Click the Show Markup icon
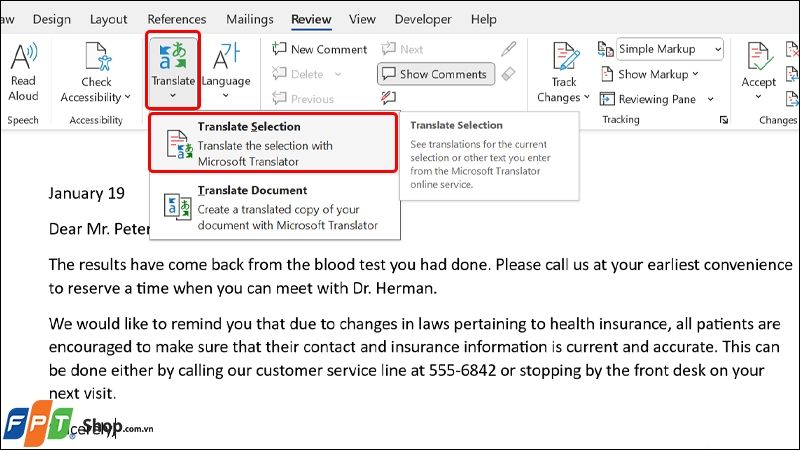Image resolution: width=800 pixels, height=450 pixels. (607, 74)
